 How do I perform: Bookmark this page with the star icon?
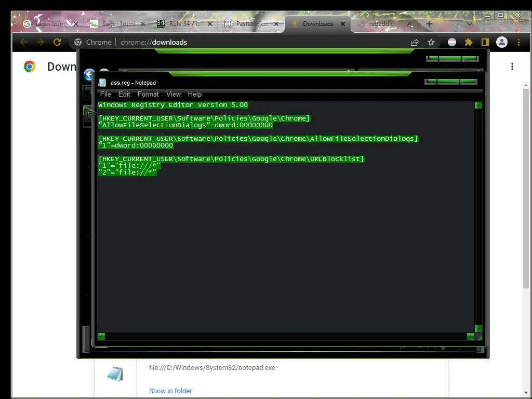431,42
